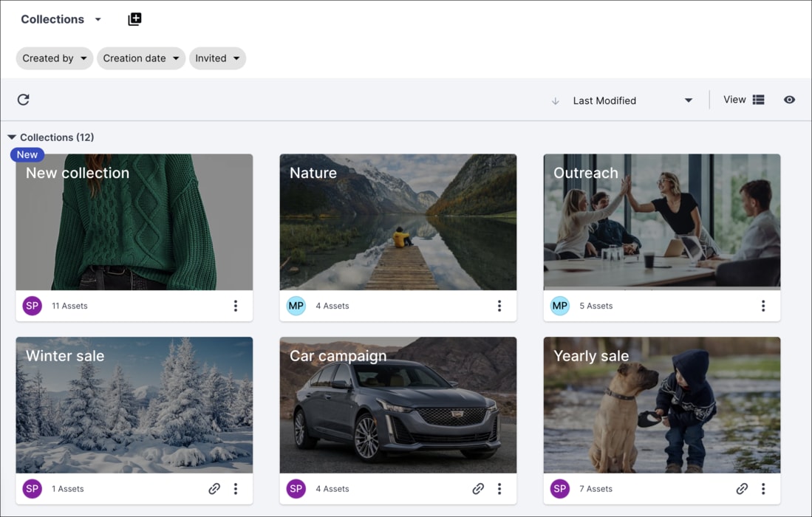Click the MP avatar on Nature collection
812x517 pixels.
(296, 305)
